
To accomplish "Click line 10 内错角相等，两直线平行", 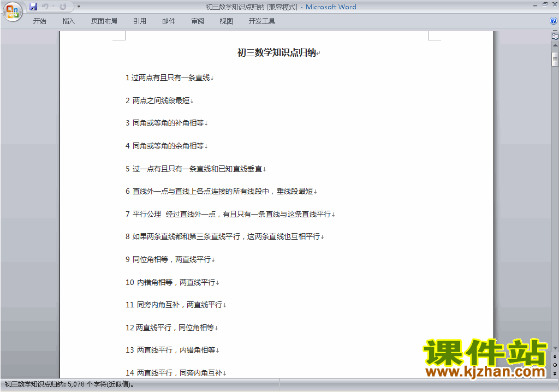I will coord(170,282).
